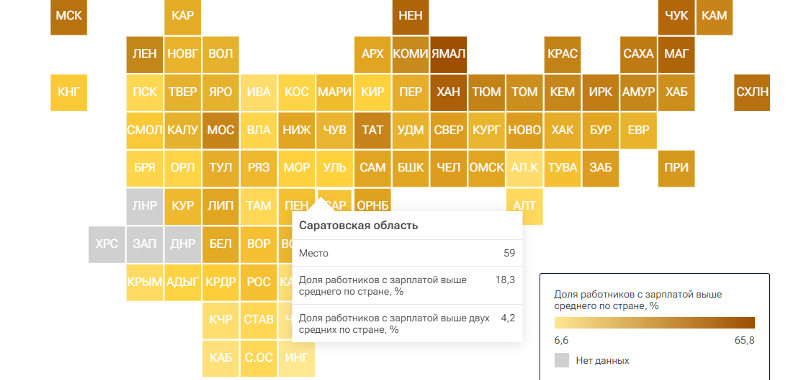Click the grey ХРС tile
This screenshot has width=800, height=380.
107,244
